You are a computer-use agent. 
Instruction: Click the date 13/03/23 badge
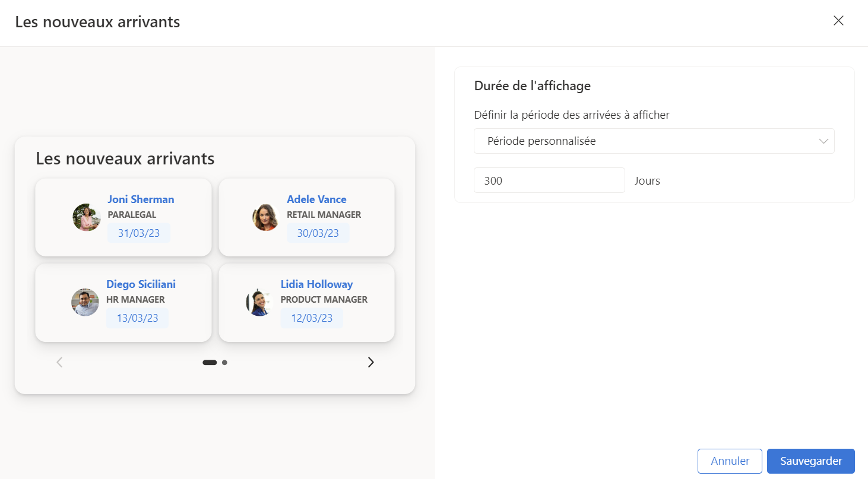tap(137, 318)
